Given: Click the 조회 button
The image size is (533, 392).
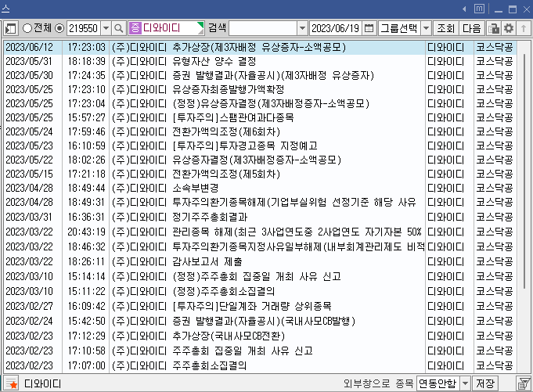Looking at the screenshot, I should click(446, 28).
